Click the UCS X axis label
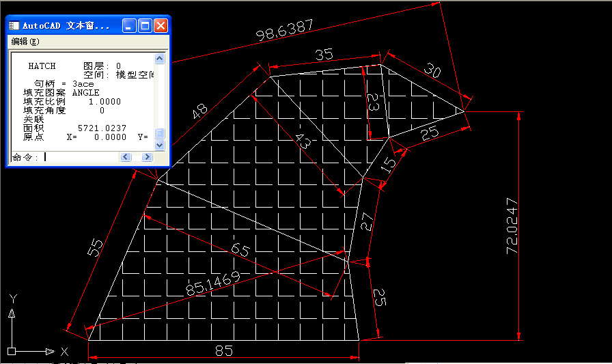Image resolution: width=612 pixels, height=364 pixels. click(x=64, y=352)
